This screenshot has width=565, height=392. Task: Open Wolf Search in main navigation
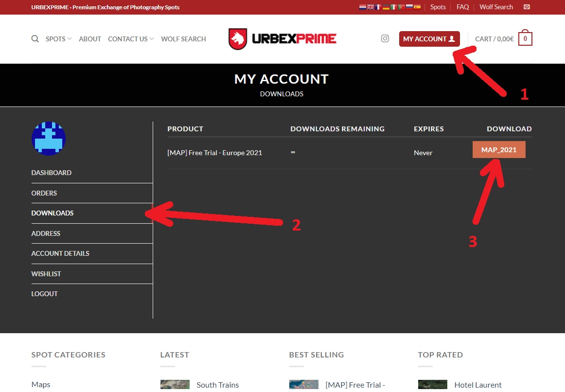(183, 39)
